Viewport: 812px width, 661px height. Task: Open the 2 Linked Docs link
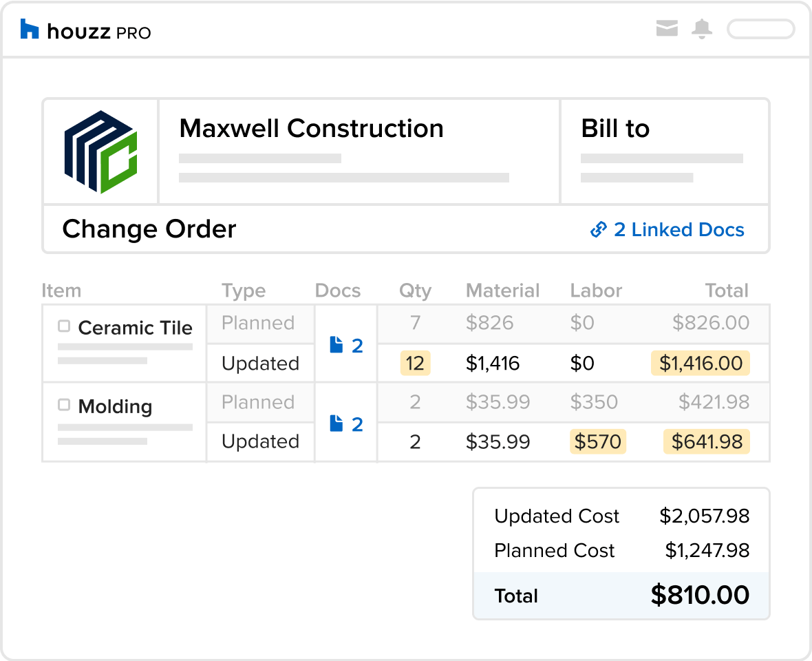[678, 229]
